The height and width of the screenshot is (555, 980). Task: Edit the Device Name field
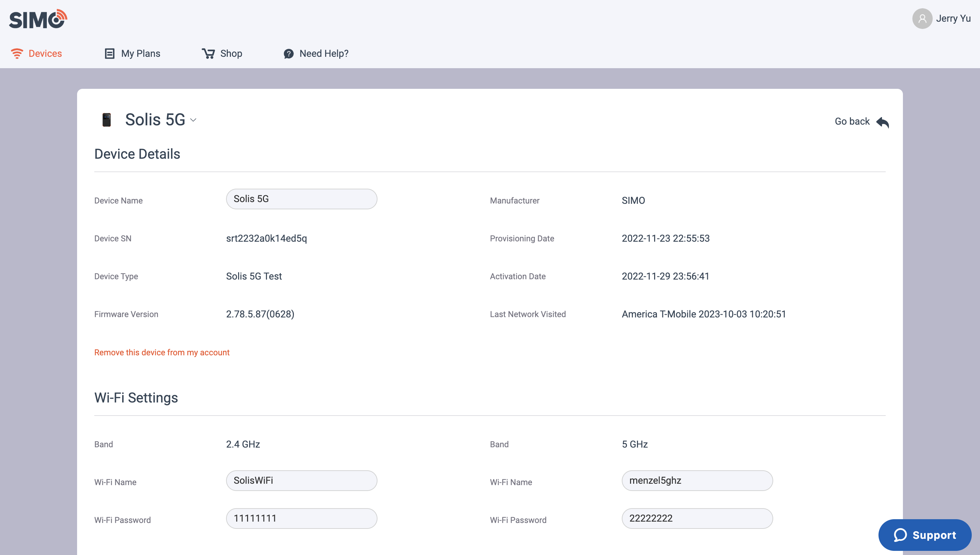click(x=302, y=199)
